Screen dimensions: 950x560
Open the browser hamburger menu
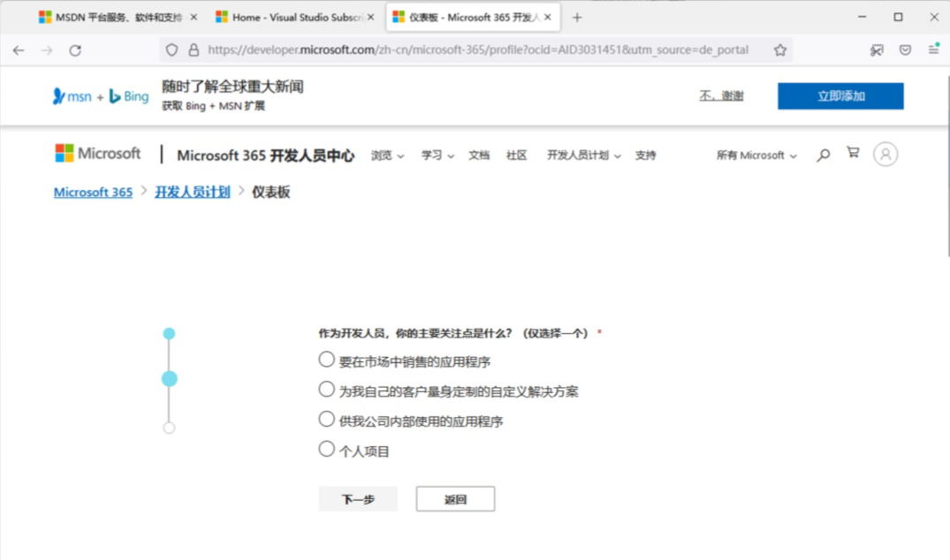coord(933,49)
